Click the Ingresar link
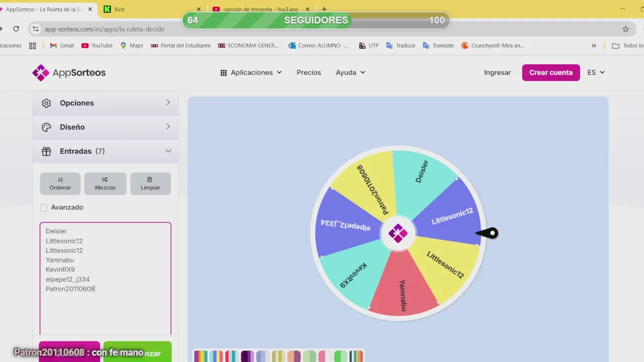644x362 pixels. pyautogui.click(x=497, y=72)
